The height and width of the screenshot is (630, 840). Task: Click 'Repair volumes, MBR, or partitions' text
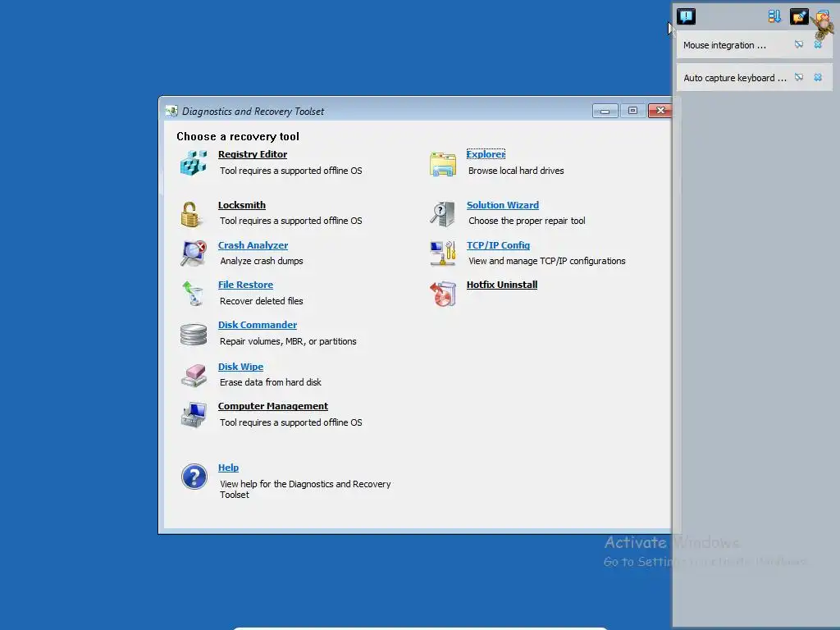click(288, 341)
